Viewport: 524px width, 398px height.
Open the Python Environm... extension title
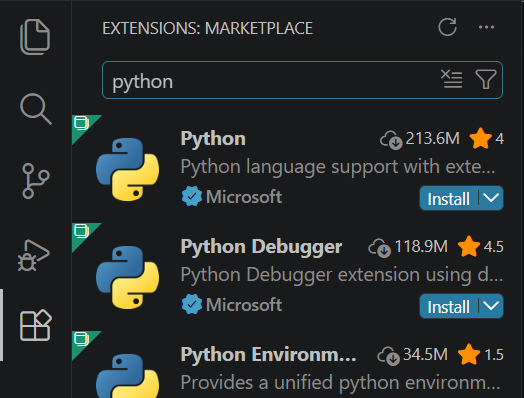coord(268,354)
